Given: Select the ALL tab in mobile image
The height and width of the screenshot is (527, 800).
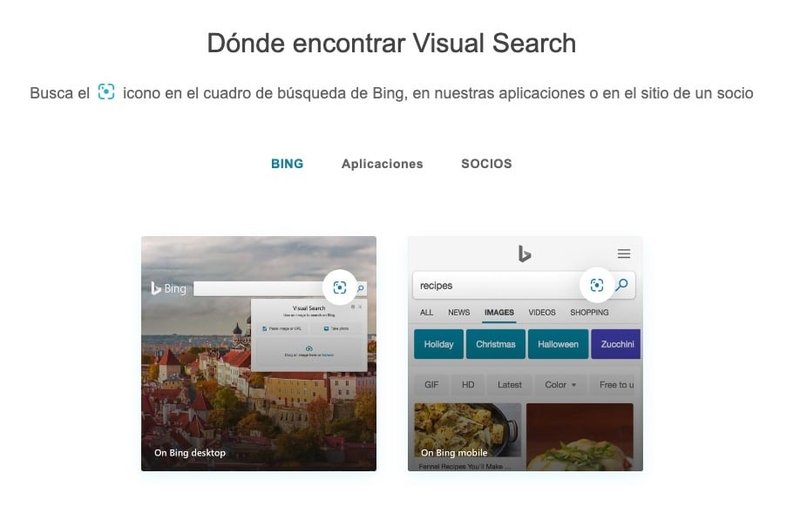Looking at the screenshot, I should 427,312.
